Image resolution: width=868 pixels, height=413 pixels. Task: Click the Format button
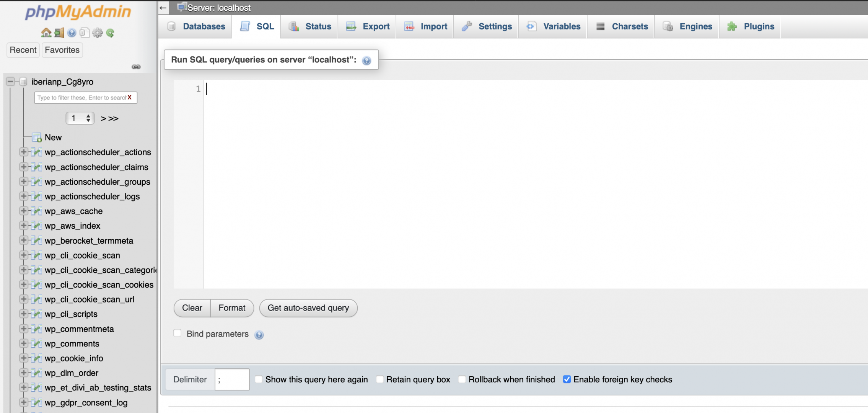[232, 308]
